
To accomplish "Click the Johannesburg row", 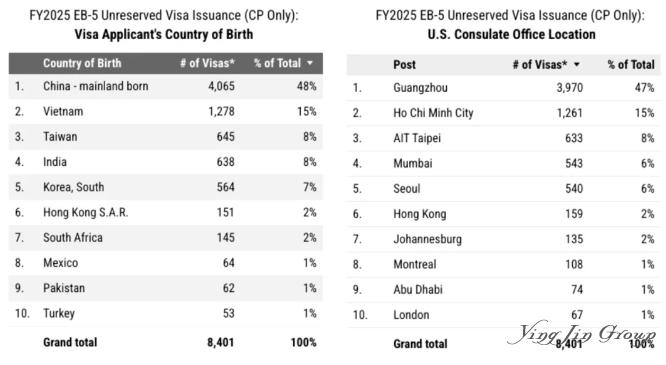I will (504, 239).
